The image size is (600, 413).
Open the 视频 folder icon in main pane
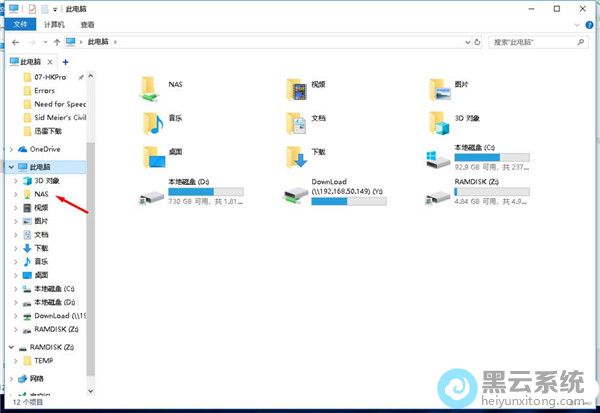click(x=297, y=89)
